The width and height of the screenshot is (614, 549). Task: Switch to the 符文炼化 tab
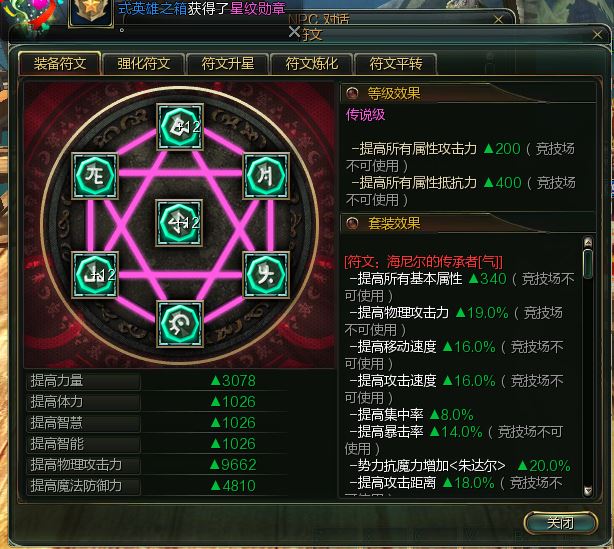tap(312, 63)
